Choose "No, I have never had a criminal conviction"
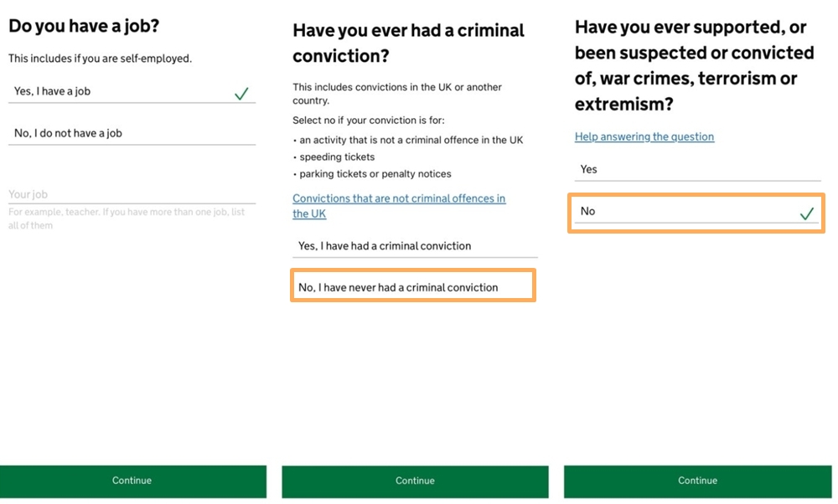 [x=413, y=287]
